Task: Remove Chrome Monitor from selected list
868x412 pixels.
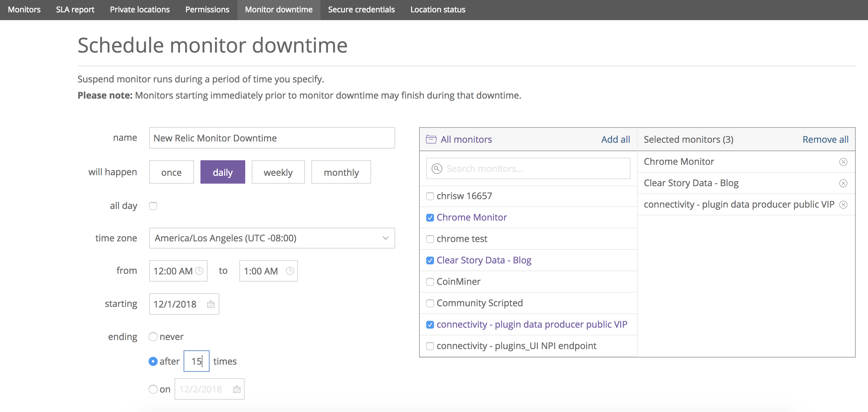Action: click(x=843, y=162)
